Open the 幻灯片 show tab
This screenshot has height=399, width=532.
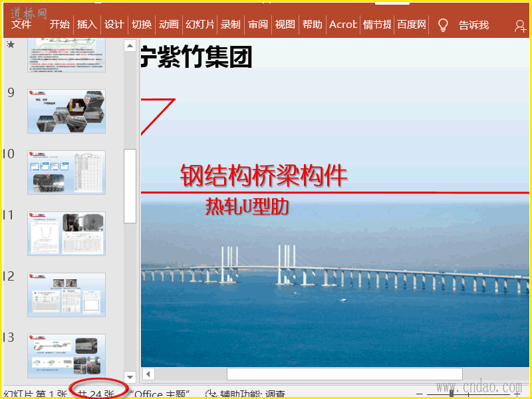coord(200,25)
